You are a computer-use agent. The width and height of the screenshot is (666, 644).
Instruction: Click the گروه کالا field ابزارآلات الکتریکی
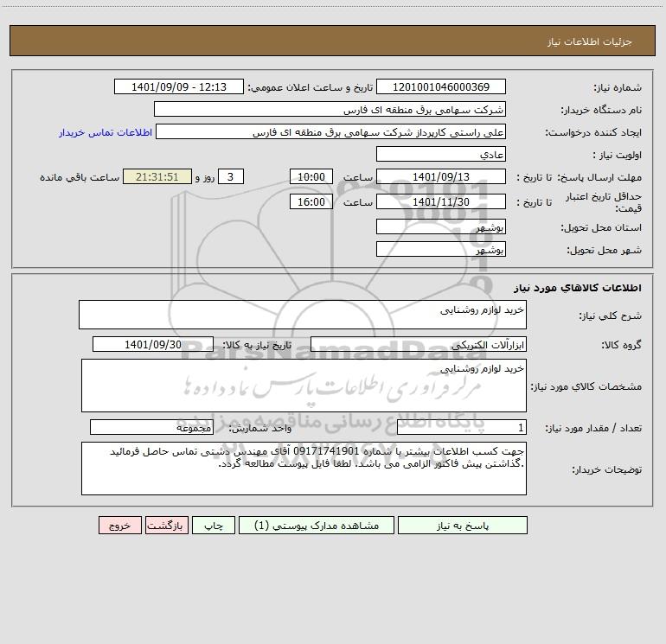pos(419,344)
